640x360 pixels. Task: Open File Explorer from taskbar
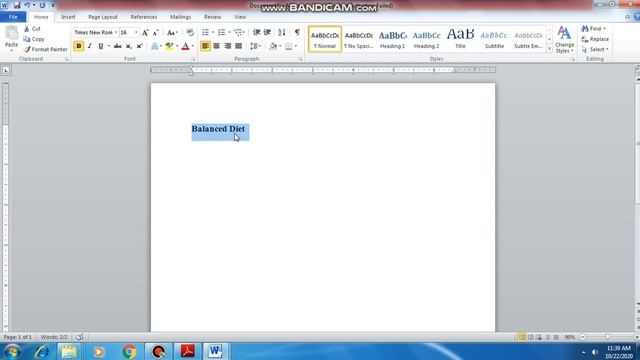tap(69, 351)
